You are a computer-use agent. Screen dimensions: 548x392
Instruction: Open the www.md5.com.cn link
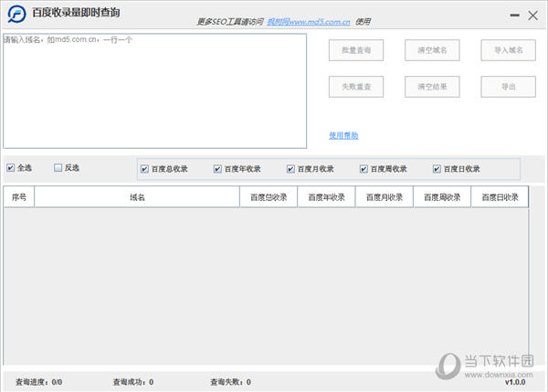click(309, 22)
